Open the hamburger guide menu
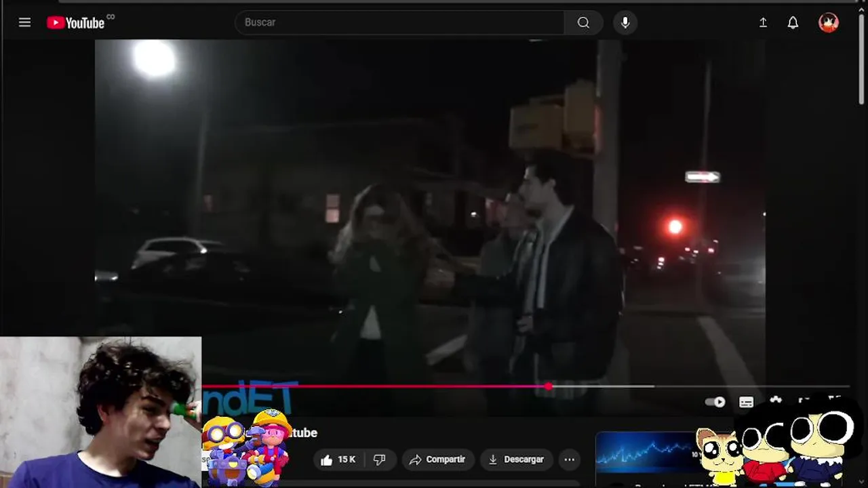This screenshot has height=488, width=868. tap(24, 22)
